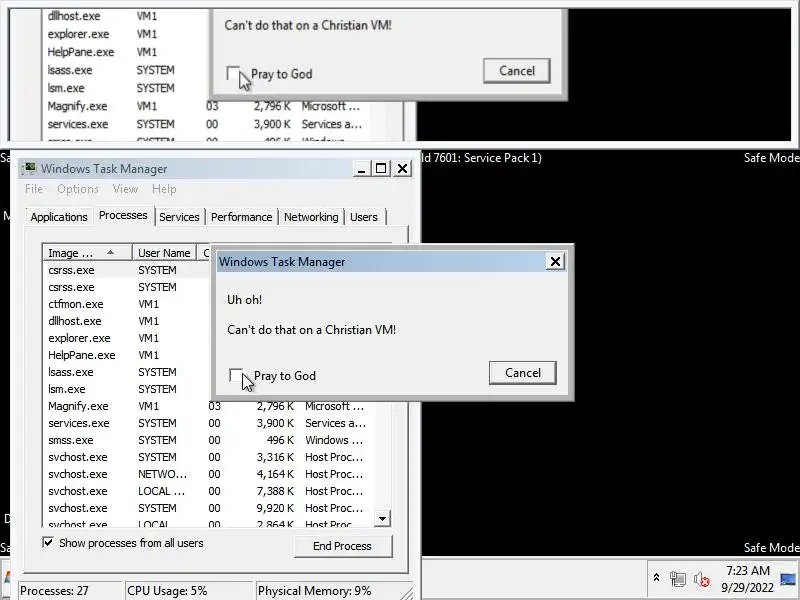Image resolution: width=800 pixels, height=600 pixels.
Task: Open the Help menu
Action: pyautogui.click(x=164, y=189)
